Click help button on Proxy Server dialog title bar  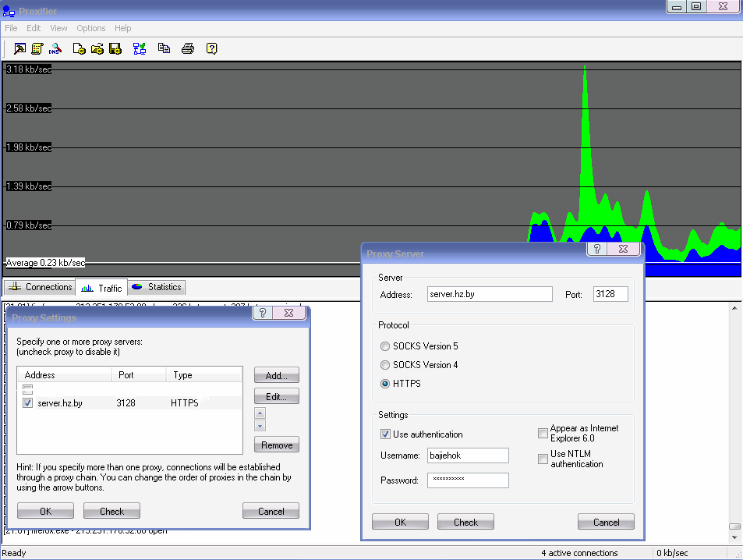(x=597, y=249)
